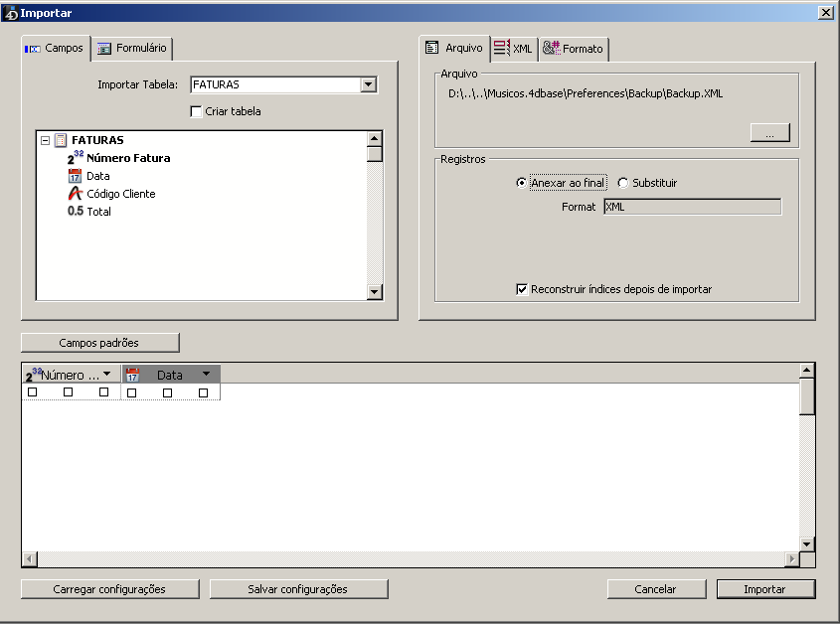The image size is (840, 624).
Task: Click the calendar icon next to Data field
Action: [x=76, y=176]
